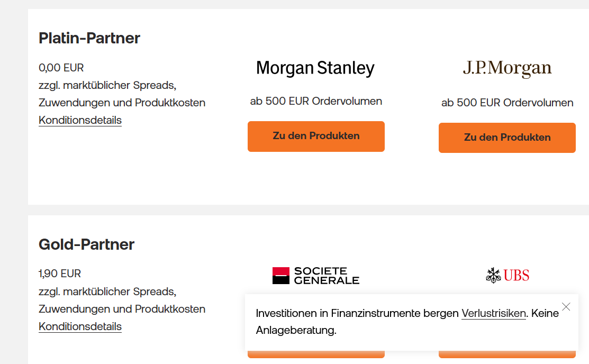Click the Morgan Stanley logo
Image resolution: width=589 pixels, height=364 pixels.
(x=315, y=68)
